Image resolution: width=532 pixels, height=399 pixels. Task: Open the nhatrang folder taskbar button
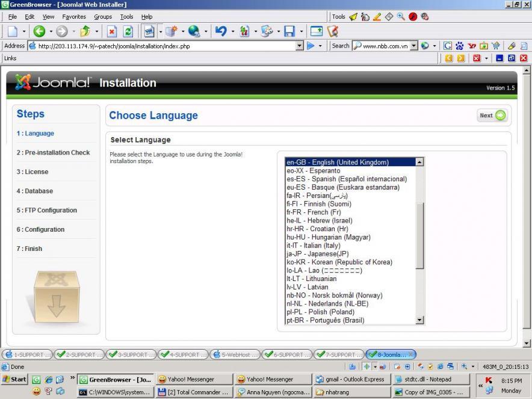pos(351,392)
